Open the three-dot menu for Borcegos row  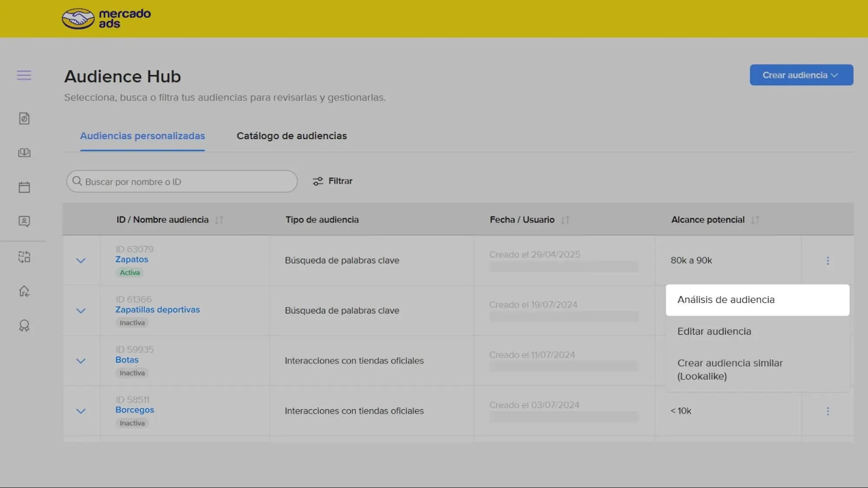point(828,411)
